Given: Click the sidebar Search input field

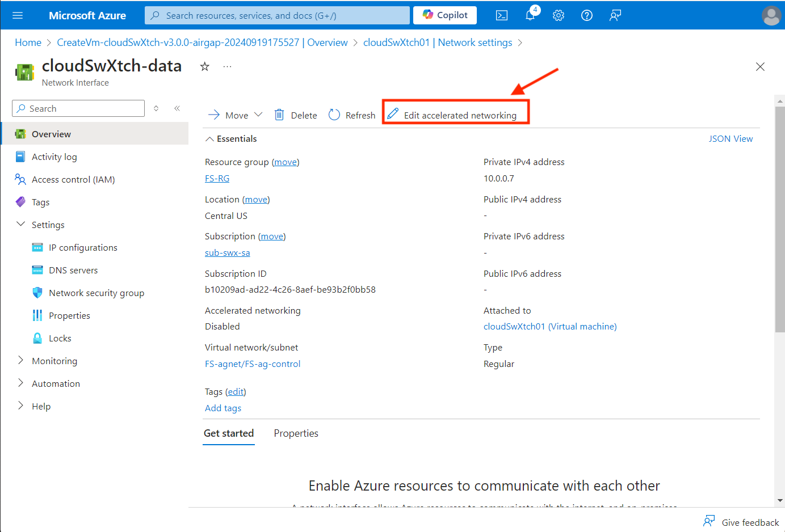Looking at the screenshot, I should [x=78, y=108].
